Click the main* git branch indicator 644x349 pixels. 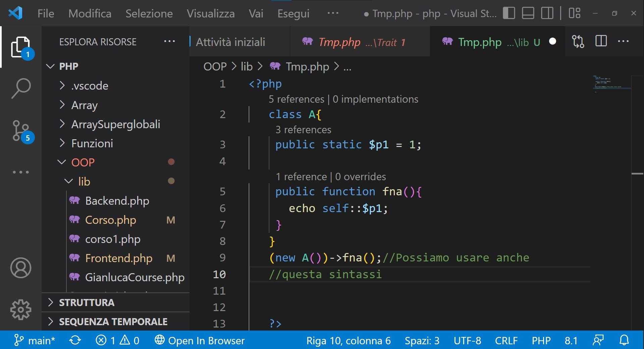tap(35, 340)
